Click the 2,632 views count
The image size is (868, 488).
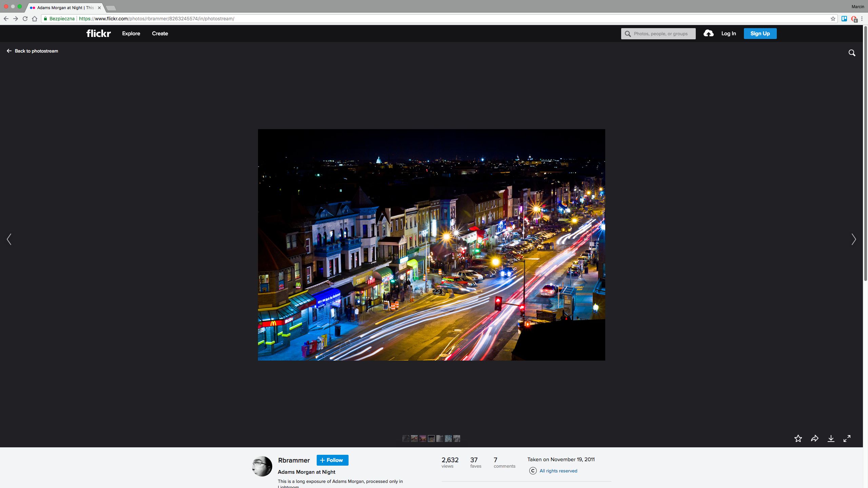450,462
